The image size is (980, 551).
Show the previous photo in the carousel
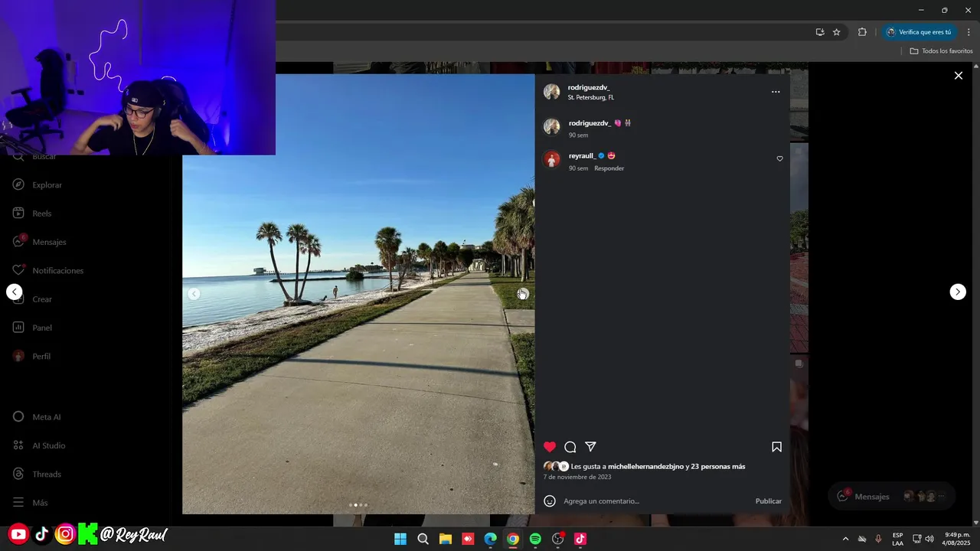tap(194, 294)
